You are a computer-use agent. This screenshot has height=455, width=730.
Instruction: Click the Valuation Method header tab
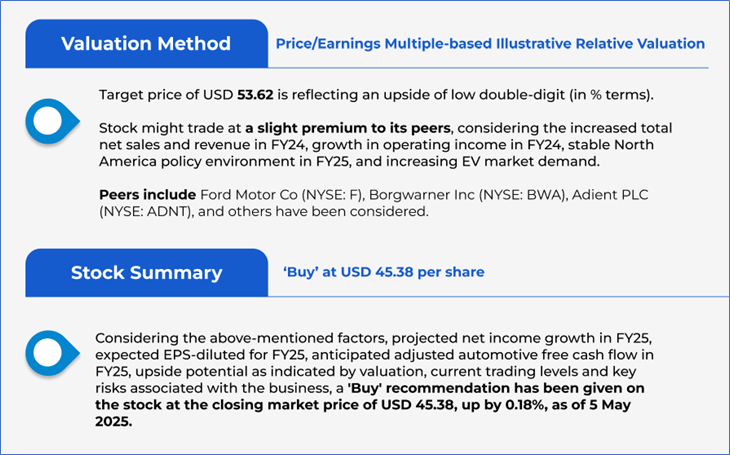coord(146,44)
